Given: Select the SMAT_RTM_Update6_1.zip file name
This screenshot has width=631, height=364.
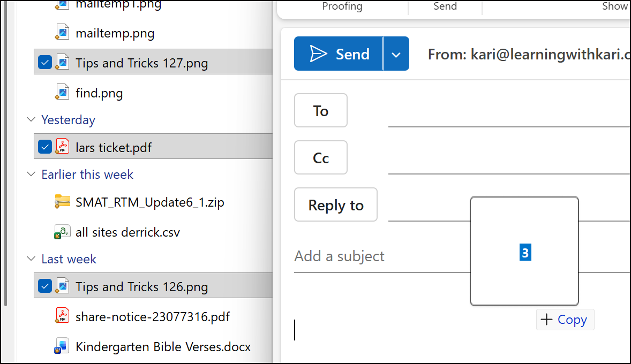Looking at the screenshot, I should pyautogui.click(x=150, y=202).
